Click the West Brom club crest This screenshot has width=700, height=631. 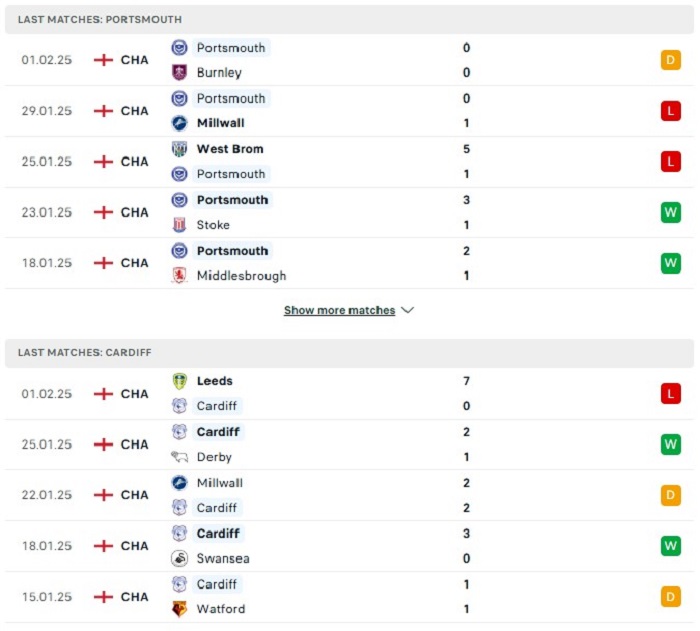[179, 149]
